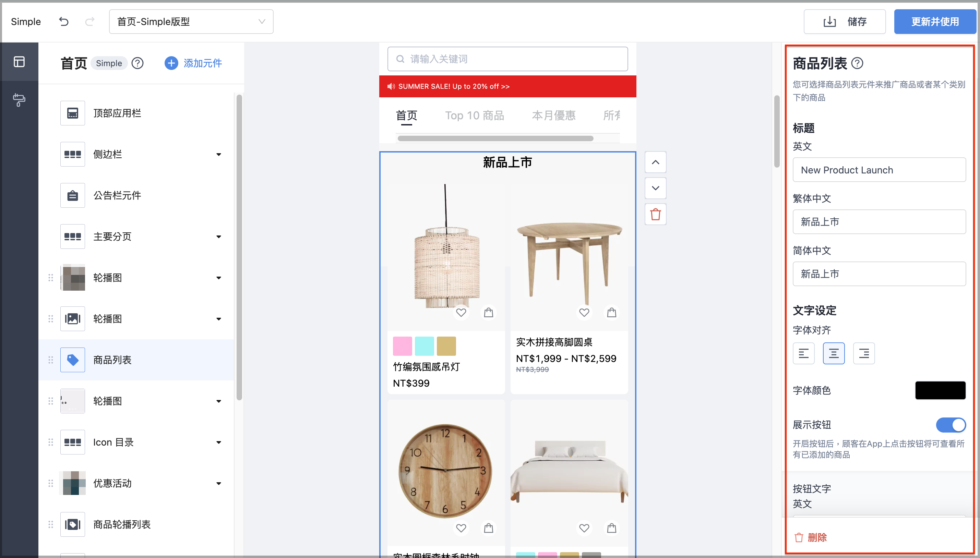Click the horizontal tab scrollbar in preview
The height and width of the screenshot is (558, 980).
[x=495, y=138]
